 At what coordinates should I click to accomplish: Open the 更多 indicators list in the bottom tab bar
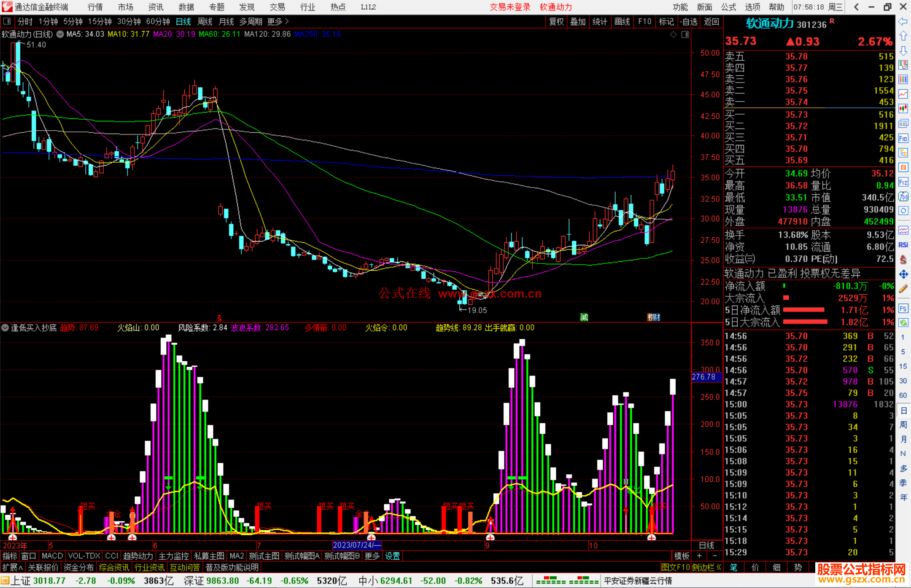[372, 556]
